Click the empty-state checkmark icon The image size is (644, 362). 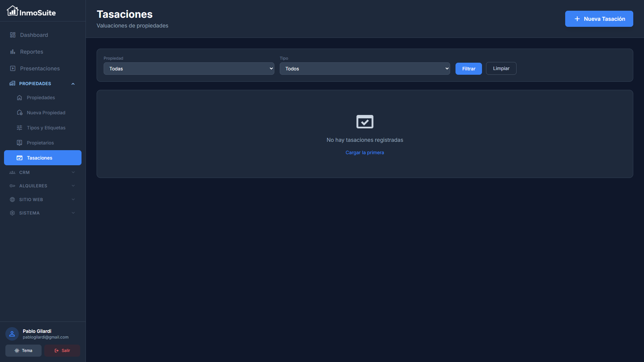365,122
